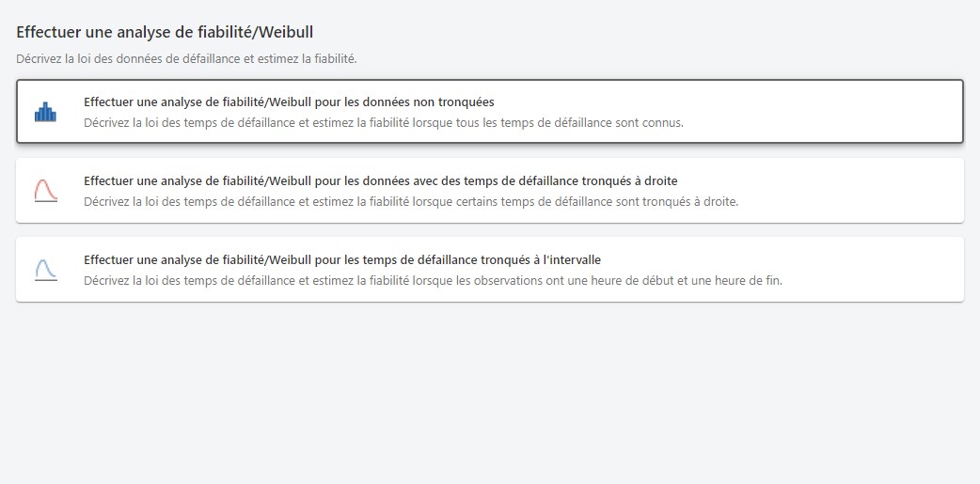980x484 pixels.
Task: Click the blank gray area below the cards
Action: (x=489, y=395)
